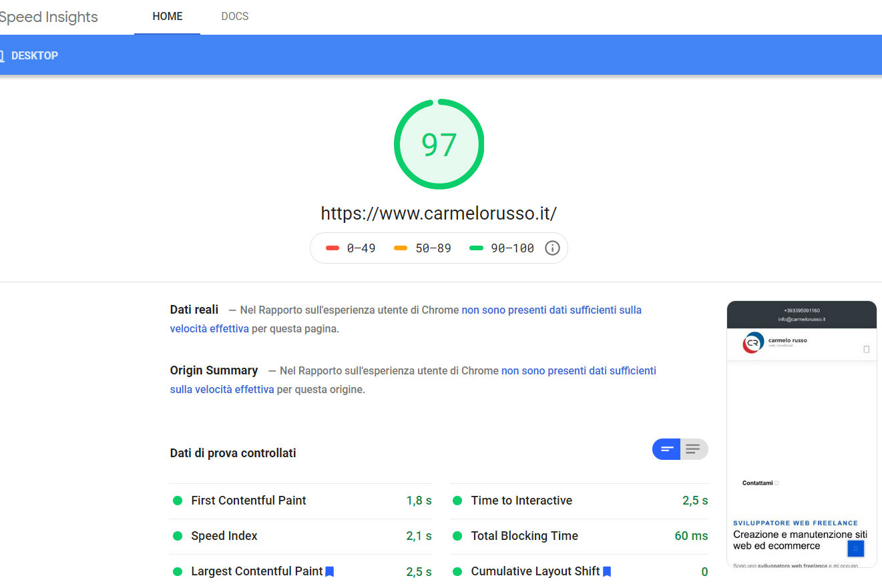Select the HOME tab
Screen dimensions: 882x588
click(166, 16)
